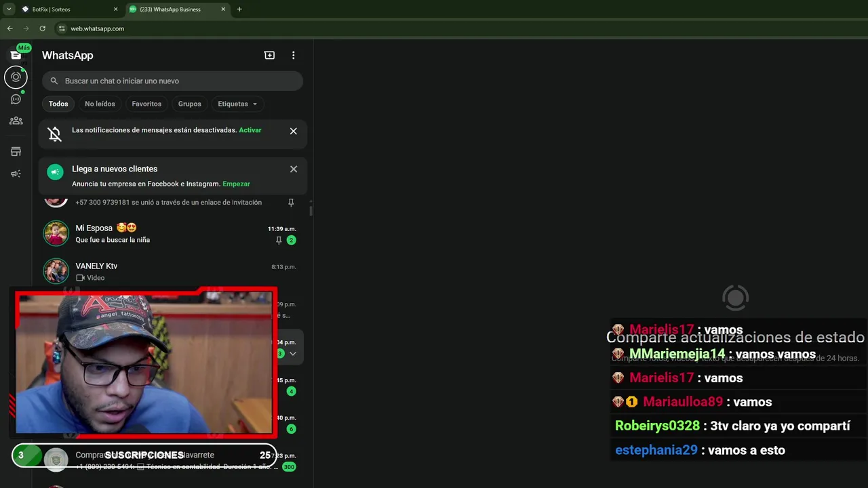Close the BotRix | Sorteos tab
This screenshot has width=868, height=488.
click(115, 9)
